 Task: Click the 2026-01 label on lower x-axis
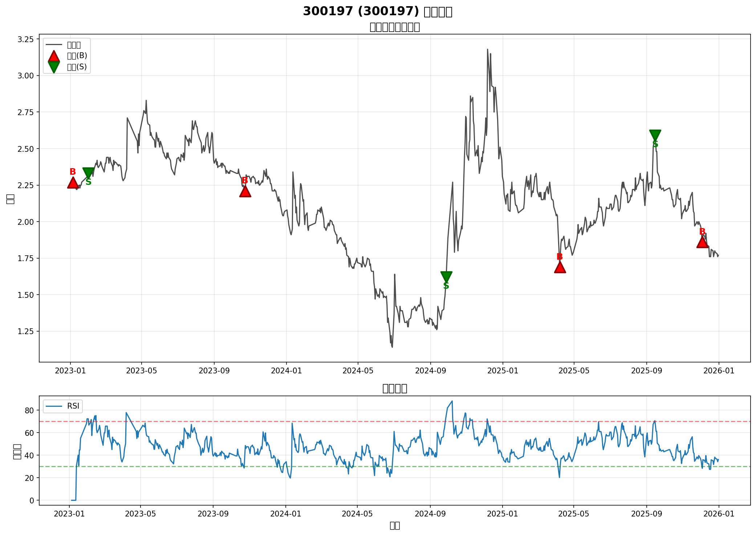click(719, 514)
